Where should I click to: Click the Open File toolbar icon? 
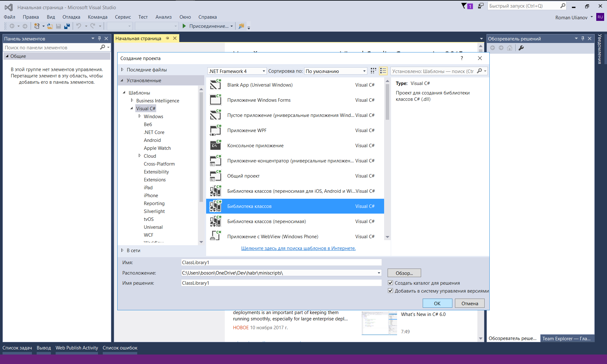50,26
